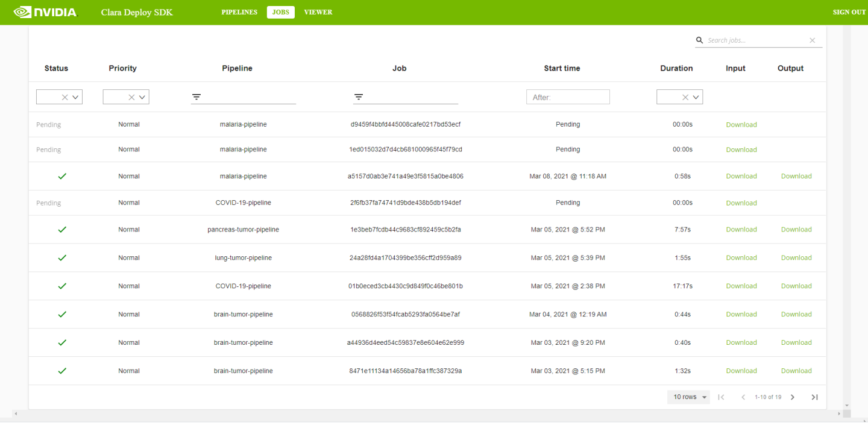The image size is (868, 425).
Task: Download input for lung-tumor-pipeline job
Action: point(741,258)
